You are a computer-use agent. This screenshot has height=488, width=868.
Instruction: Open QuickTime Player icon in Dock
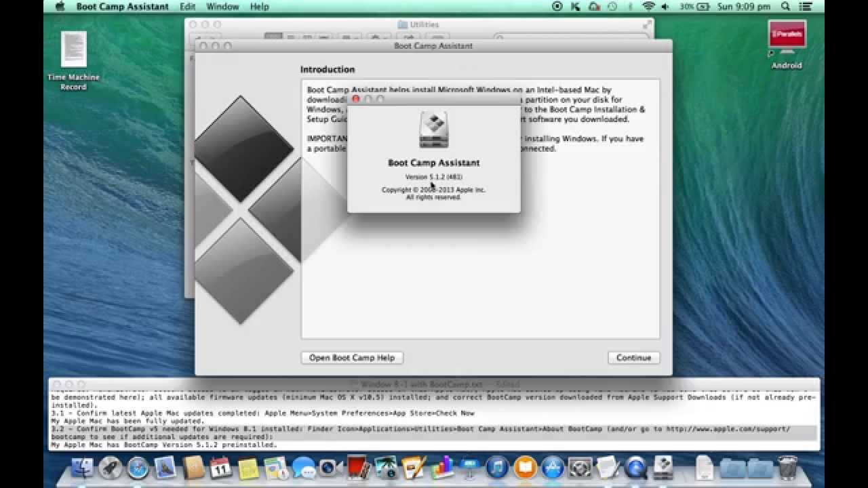pyautogui.click(x=635, y=469)
